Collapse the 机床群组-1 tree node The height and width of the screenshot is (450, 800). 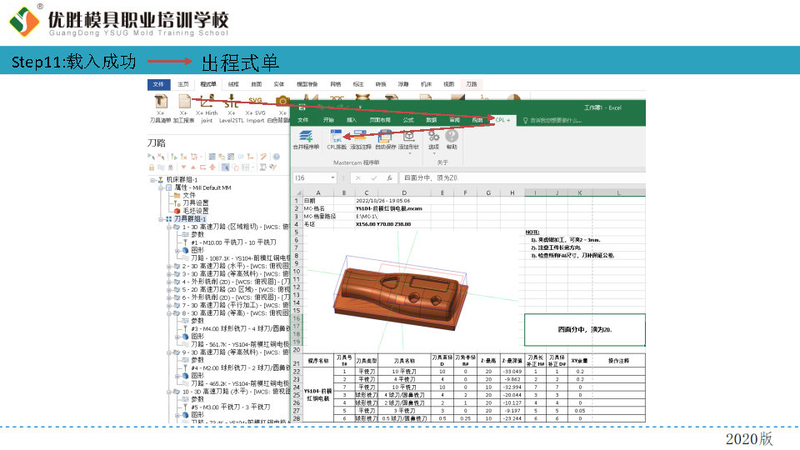coord(152,180)
